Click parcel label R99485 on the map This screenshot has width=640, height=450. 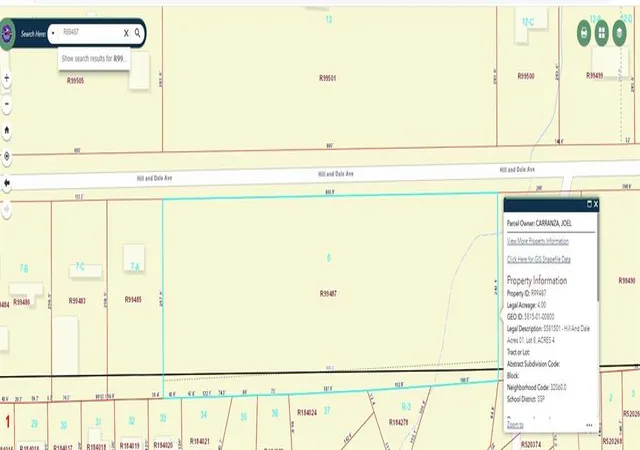133,299
